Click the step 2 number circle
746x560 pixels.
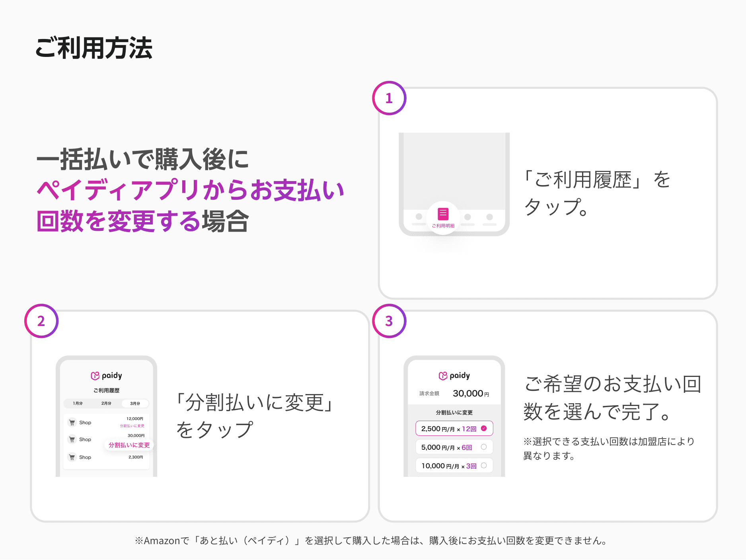tap(41, 321)
